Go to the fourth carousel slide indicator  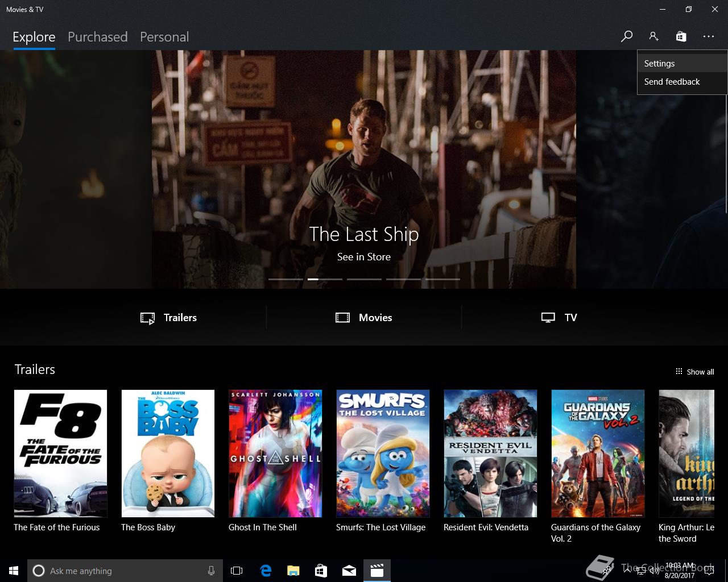tap(403, 279)
